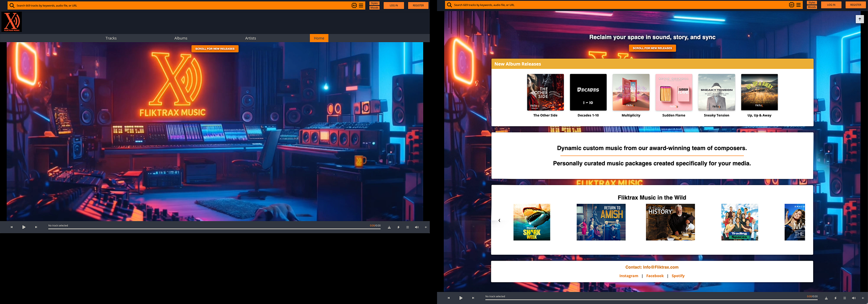Click the search magnifier icon in right window
The width and height of the screenshot is (868, 304).
pos(449,5)
